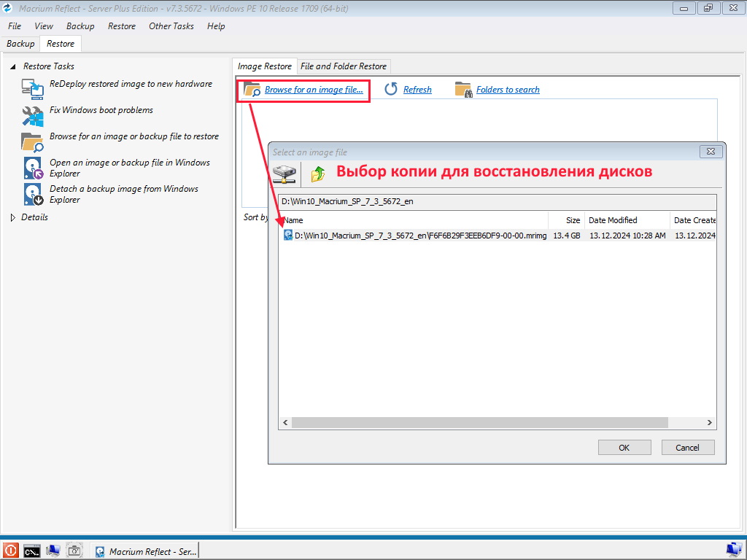
Task: Click the folder icon next to Browse for an image file
Action: 252,89
